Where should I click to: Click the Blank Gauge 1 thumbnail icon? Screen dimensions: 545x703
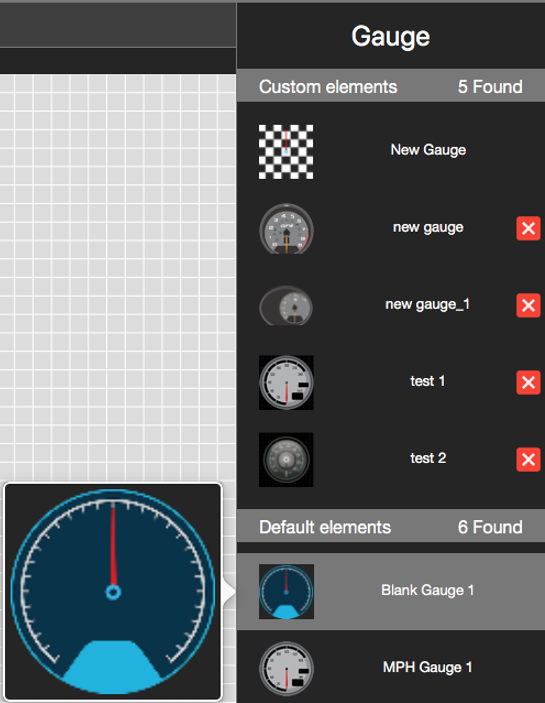tap(286, 591)
